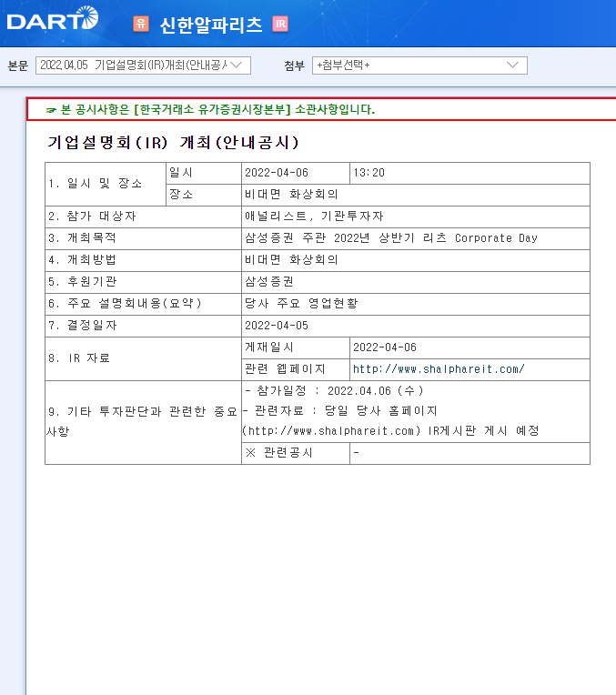Click the 참가일정 : 2022.04.06 (수) line
The width and height of the screenshot is (616, 695).
tap(334, 391)
